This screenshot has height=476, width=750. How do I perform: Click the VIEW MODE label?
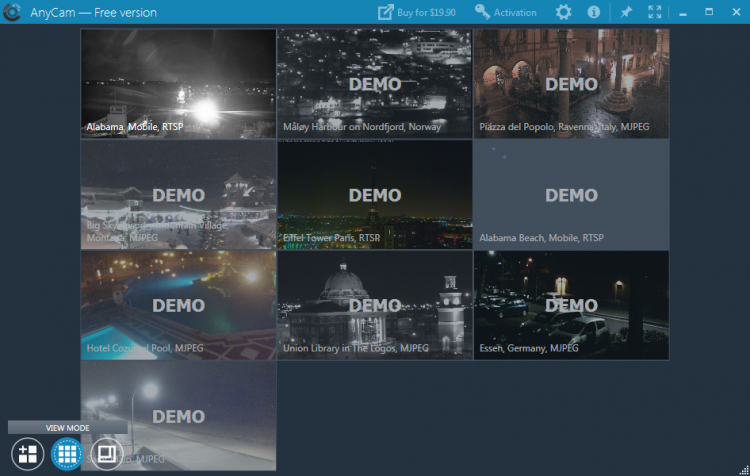pos(67,428)
